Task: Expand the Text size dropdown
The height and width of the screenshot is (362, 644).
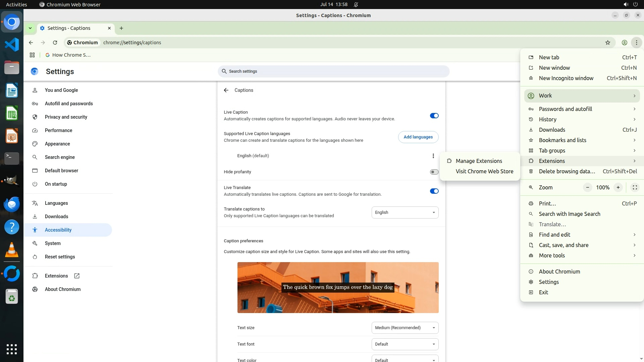Action: click(x=405, y=328)
